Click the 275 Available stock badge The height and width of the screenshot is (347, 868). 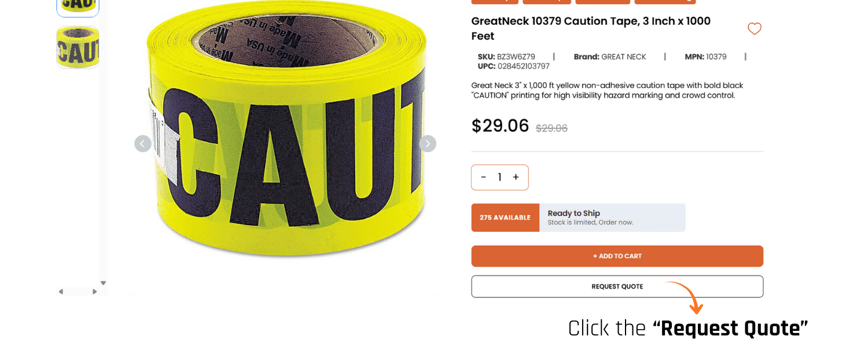(x=505, y=217)
